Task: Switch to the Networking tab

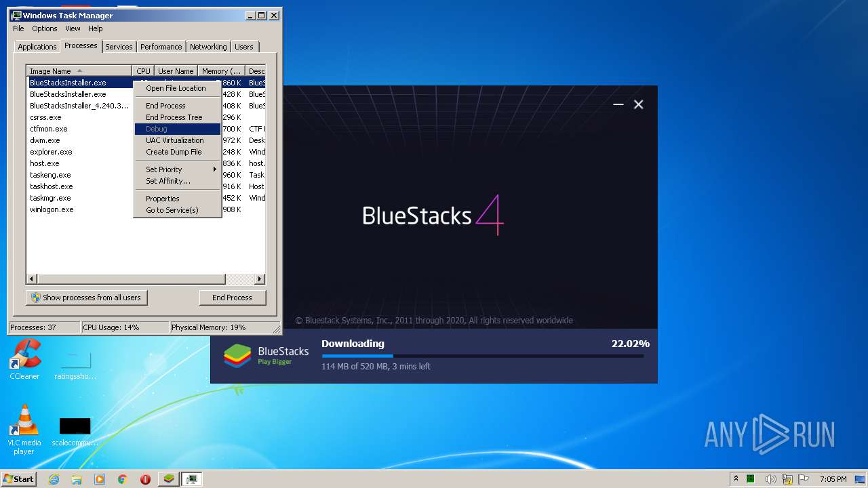Action: tap(208, 47)
